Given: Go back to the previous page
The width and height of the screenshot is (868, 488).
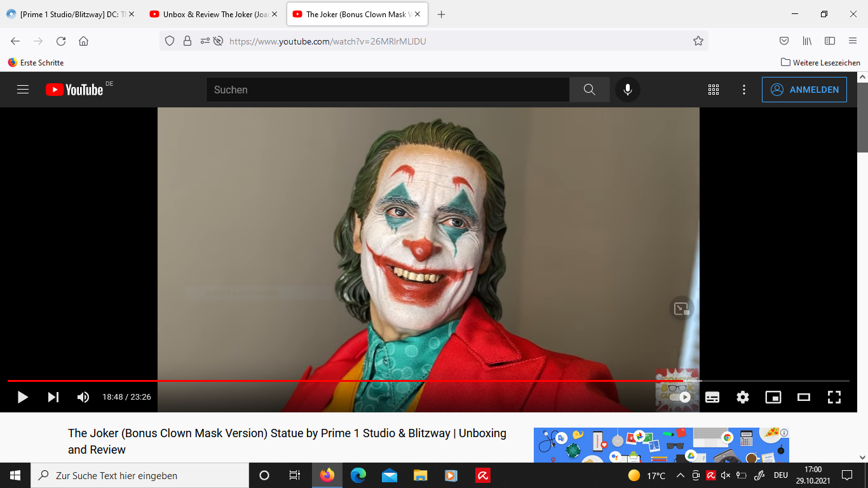Looking at the screenshot, I should point(15,41).
